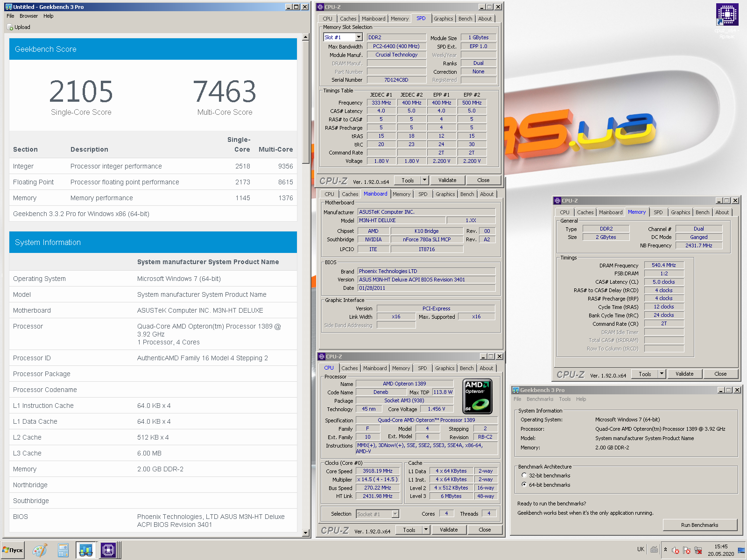The image size is (747, 560).
Task: Click Run Benchmarks button
Action: 699,525
